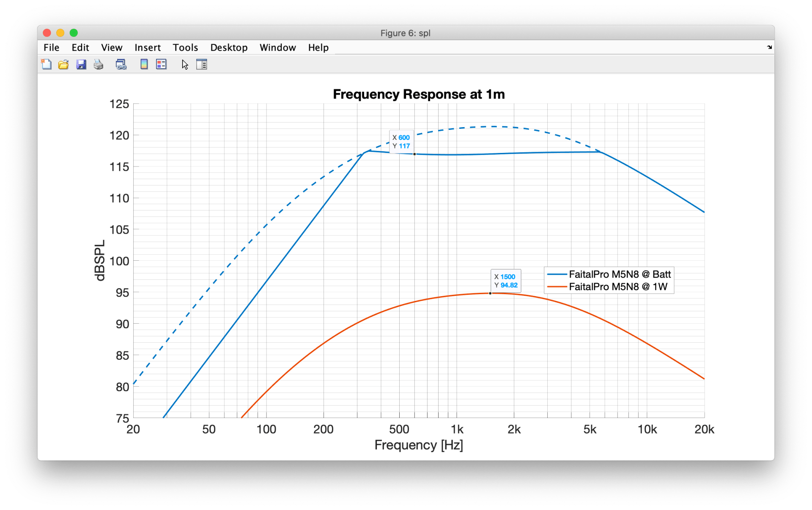The width and height of the screenshot is (812, 510).
Task: Open the File menu
Action: [51, 48]
